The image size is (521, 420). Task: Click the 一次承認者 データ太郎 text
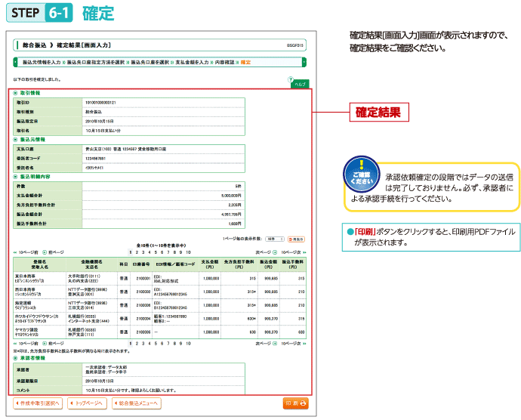coord(106,367)
